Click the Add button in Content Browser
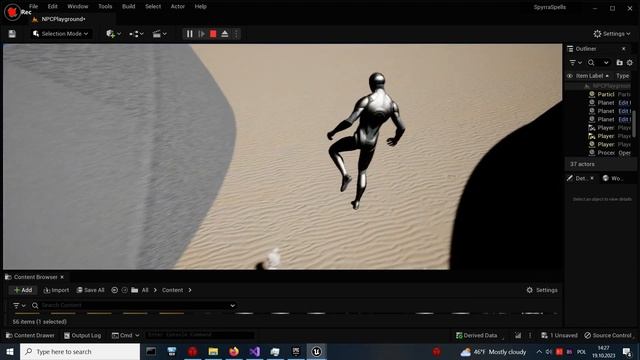 [23, 290]
